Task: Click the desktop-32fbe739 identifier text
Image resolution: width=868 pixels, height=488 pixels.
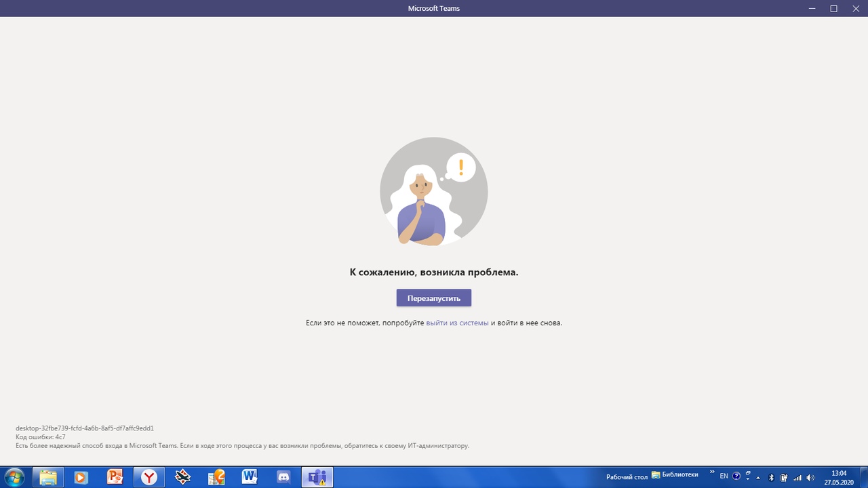Action: click(85, 428)
